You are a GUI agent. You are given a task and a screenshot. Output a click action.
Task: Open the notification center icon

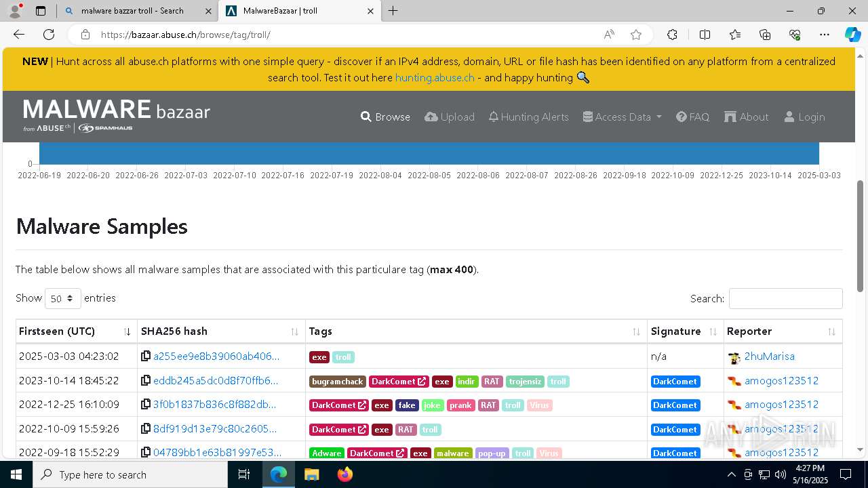846,474
